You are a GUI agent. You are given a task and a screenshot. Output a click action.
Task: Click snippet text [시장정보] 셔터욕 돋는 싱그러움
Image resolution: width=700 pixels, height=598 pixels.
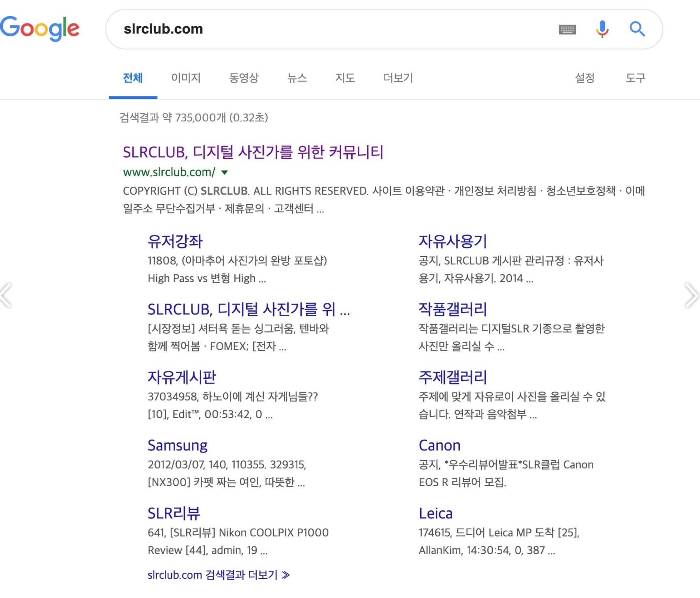(238, 329)
